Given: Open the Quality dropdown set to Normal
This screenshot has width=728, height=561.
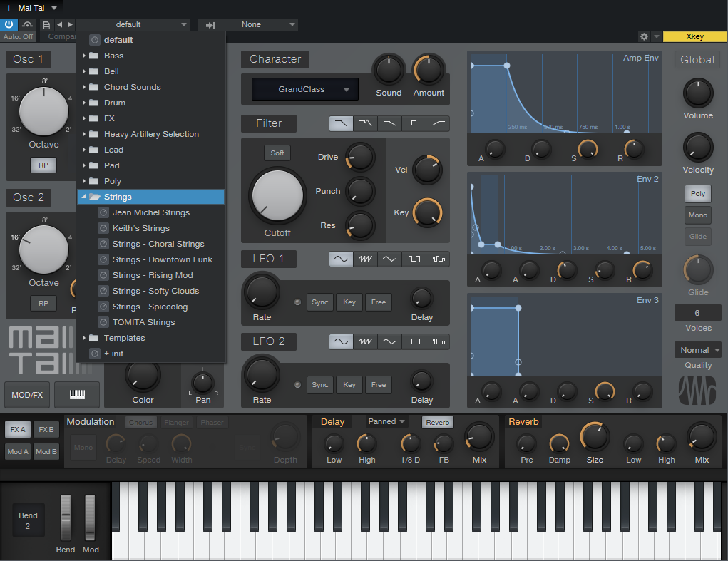Looking at the screenshot, I should tap(697, 350).
